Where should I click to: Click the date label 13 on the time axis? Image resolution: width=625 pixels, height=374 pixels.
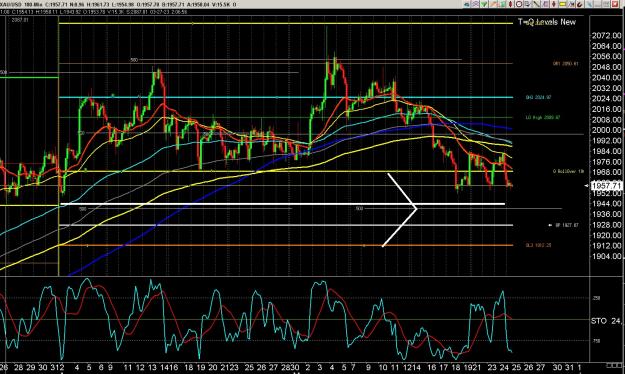[152, 368]
